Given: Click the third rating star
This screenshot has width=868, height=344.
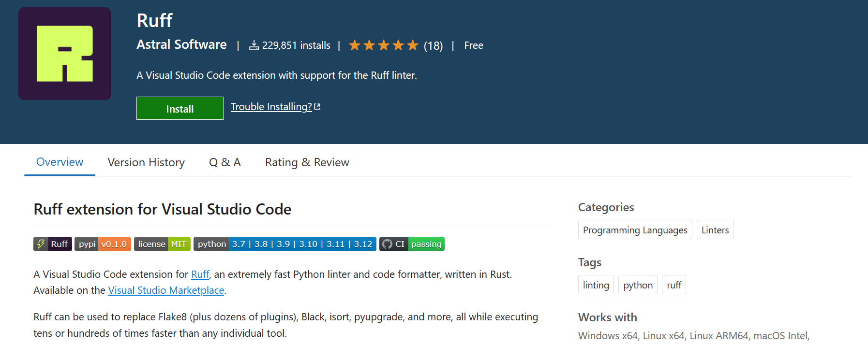Looking at the screenshot, I should [384, 45].
